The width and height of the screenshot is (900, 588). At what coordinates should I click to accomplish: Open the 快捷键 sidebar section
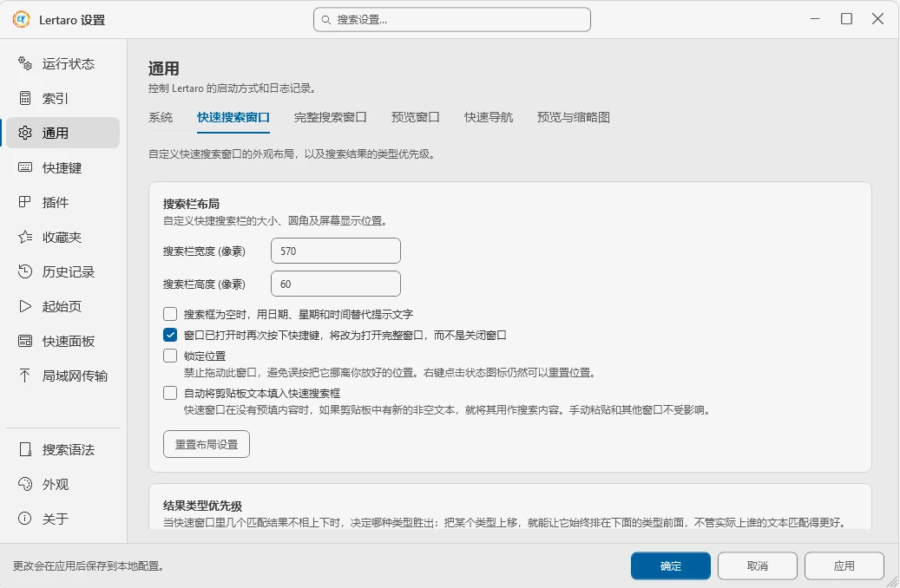point(63,167)
